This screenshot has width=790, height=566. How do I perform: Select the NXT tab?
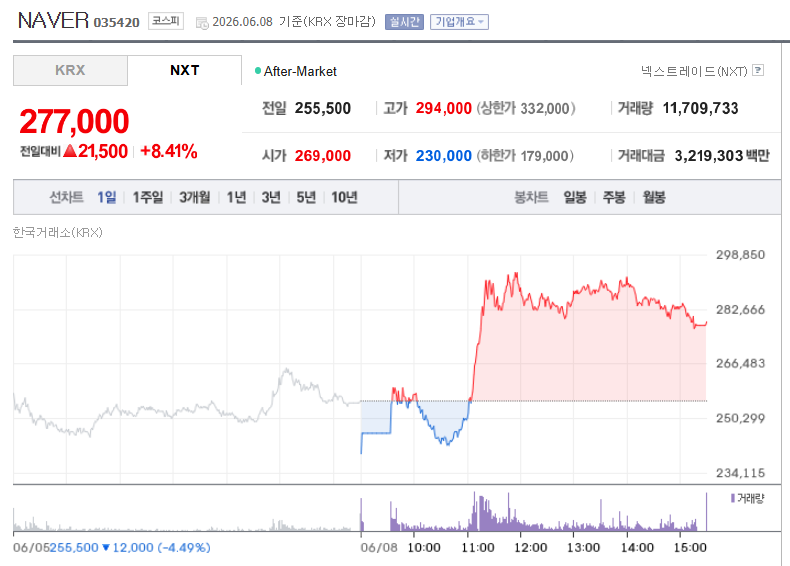184,70
